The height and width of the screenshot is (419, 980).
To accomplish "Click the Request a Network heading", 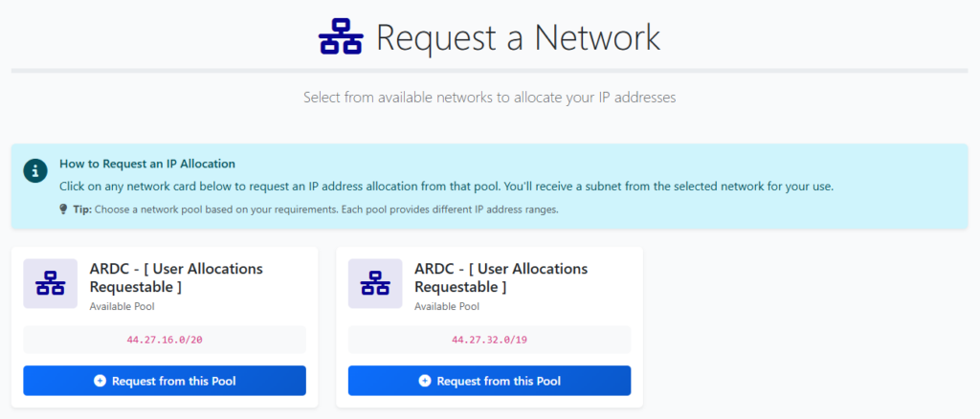I will tap(518, 38).
